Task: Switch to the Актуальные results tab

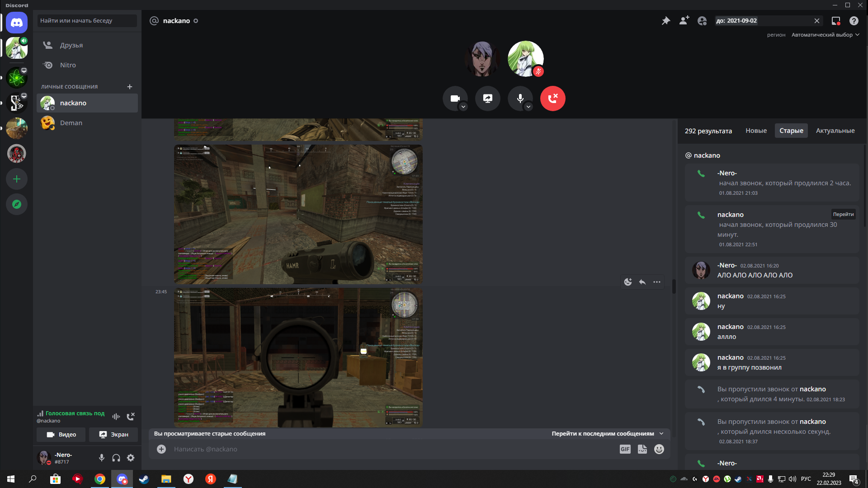Action: point(835,131)
